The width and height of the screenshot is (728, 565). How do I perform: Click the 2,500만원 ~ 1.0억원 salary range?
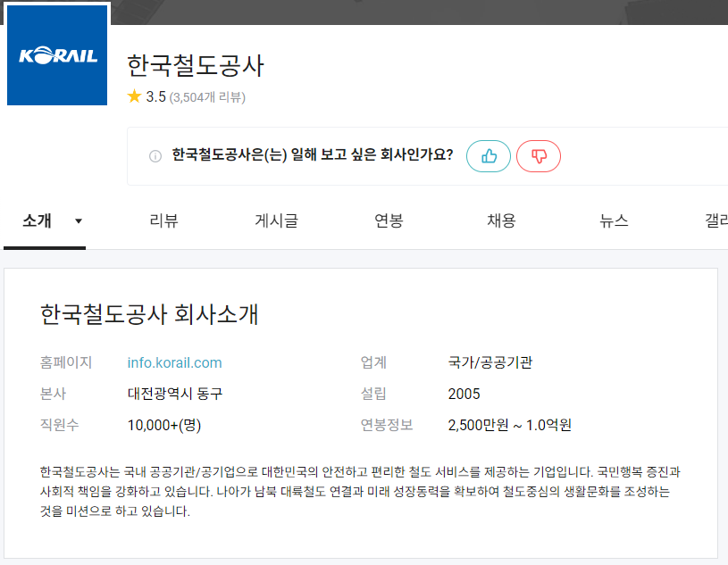click(x=509, y=425)
